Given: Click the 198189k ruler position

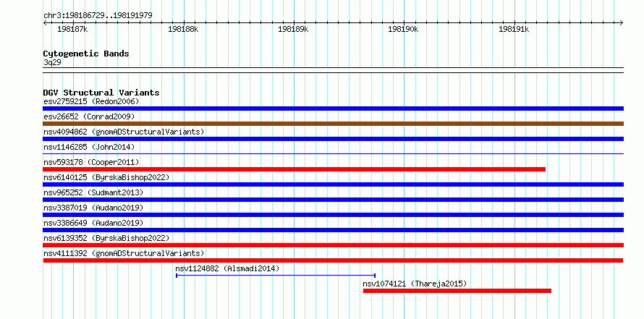Looking at the screenshot, I should [x=293, y=29].
